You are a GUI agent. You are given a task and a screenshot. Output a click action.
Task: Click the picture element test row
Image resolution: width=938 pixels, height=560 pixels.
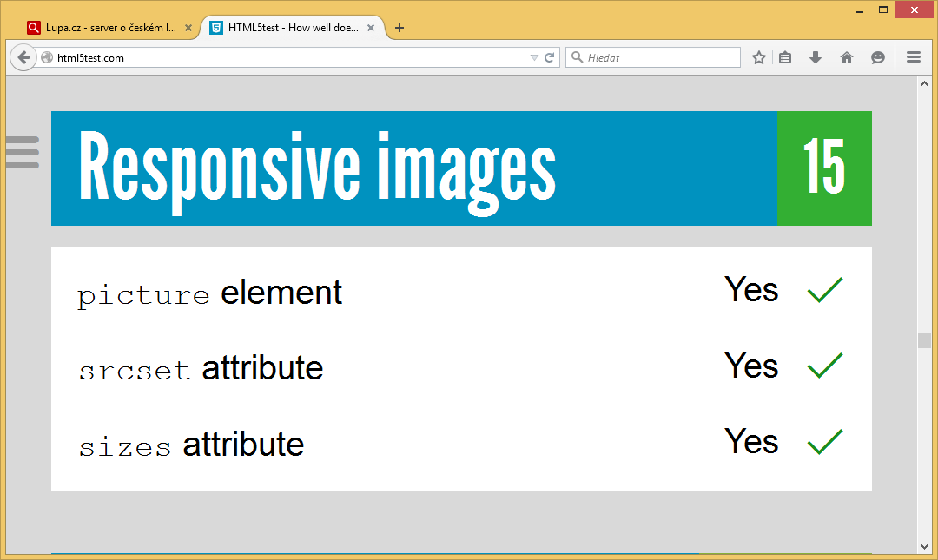pos(460,292)
